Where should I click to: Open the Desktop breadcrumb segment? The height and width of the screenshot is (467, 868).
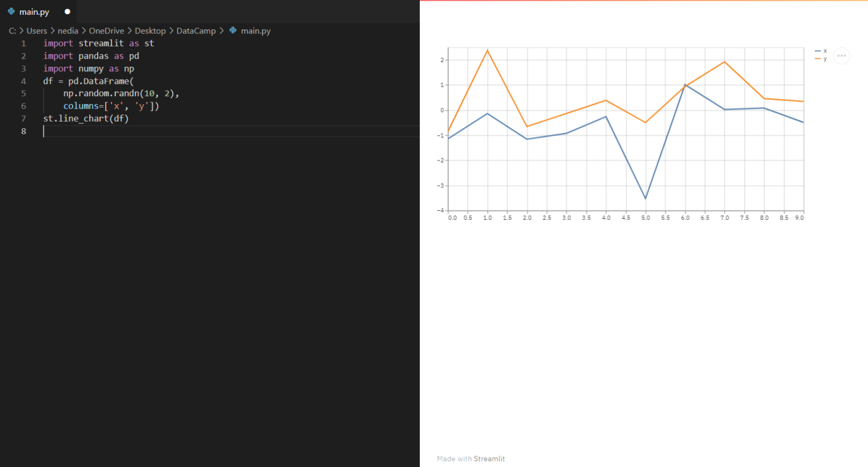150,31
